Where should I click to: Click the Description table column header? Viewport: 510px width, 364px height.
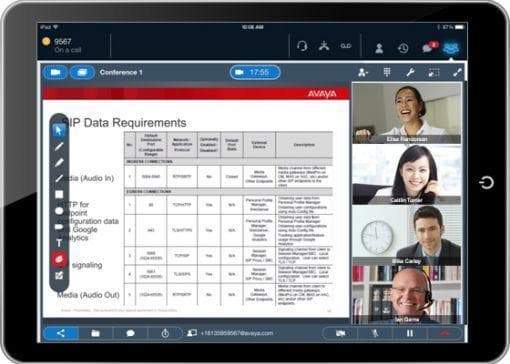pyautogui.click(x=304, y=145)
